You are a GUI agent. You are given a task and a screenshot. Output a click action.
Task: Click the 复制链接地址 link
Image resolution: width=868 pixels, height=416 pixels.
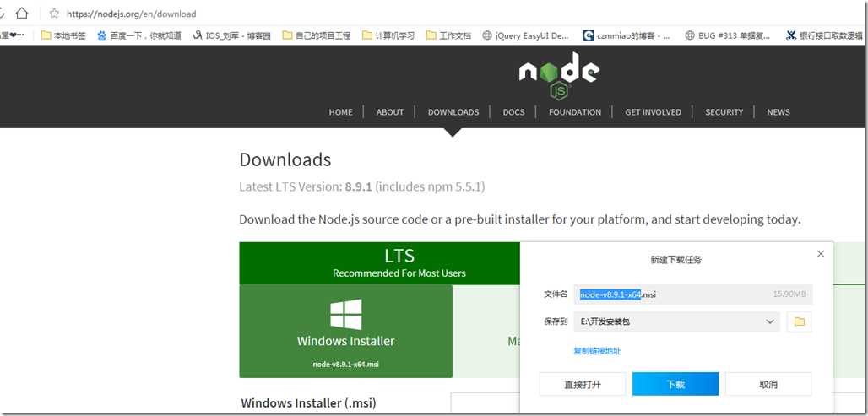pos(597,351)
